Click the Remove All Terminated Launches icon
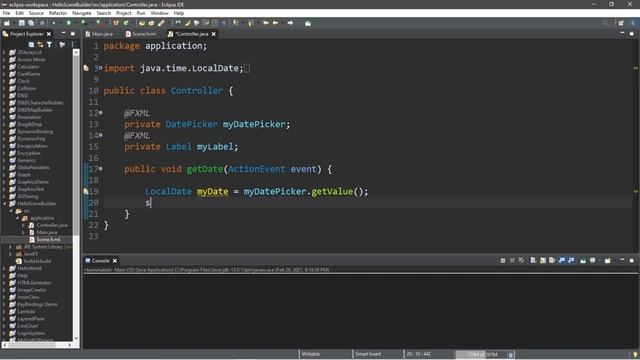Image resolution: width=640 pixels, height=360 pixels. (522, 260)
